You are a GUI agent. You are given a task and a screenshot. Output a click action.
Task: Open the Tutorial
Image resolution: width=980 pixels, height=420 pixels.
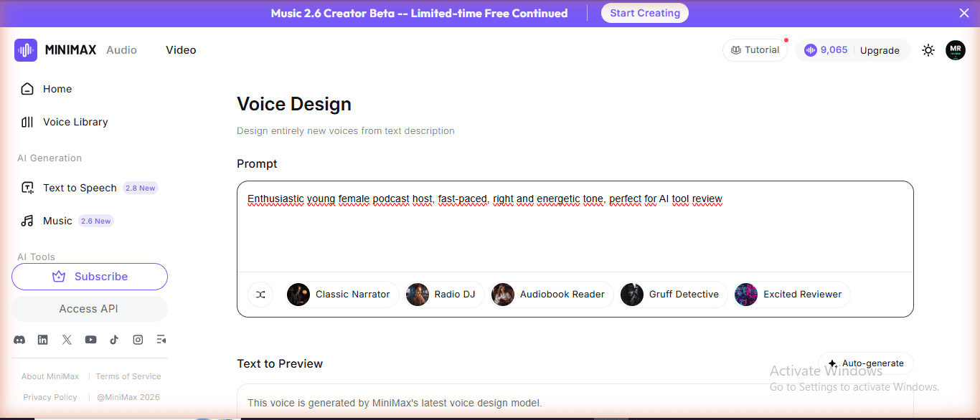(755, 50)
